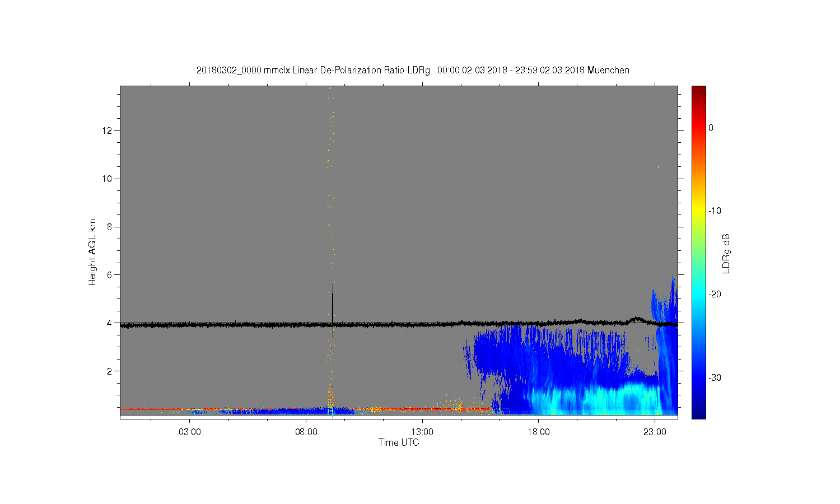Click the height tick label 2
The width and height of the screenshot is (840, 504).
[110, 371]
